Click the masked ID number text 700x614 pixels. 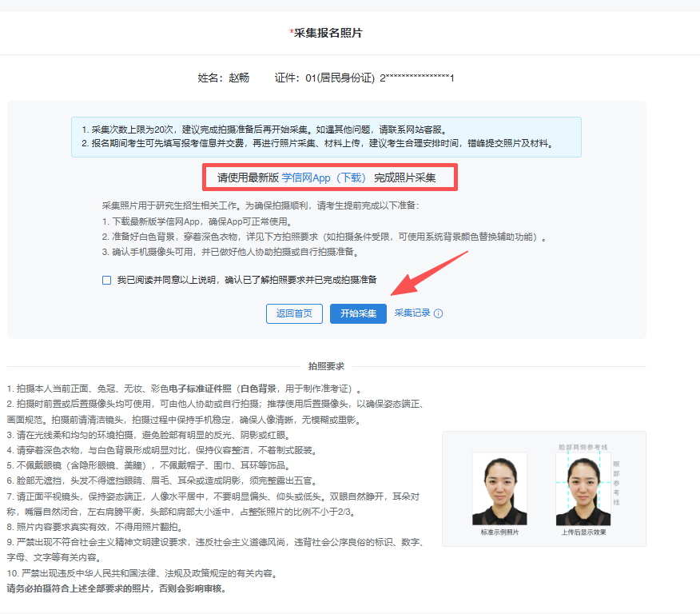coord(417,78)
